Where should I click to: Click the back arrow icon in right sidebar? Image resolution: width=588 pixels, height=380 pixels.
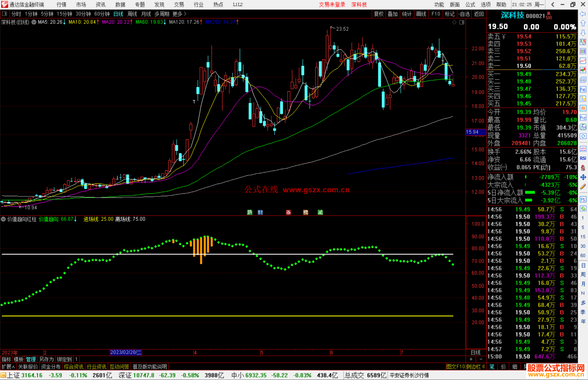[x=583, y=14]
